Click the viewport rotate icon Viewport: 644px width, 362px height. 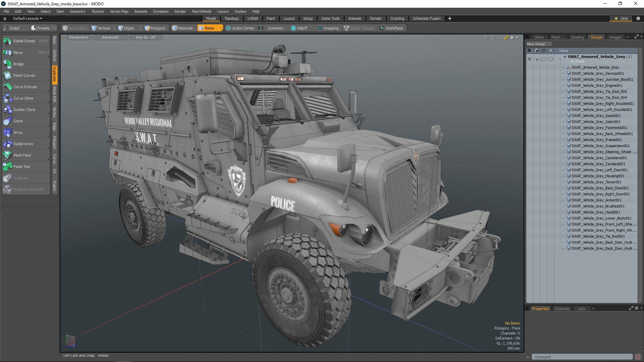[x=493, y=38]
